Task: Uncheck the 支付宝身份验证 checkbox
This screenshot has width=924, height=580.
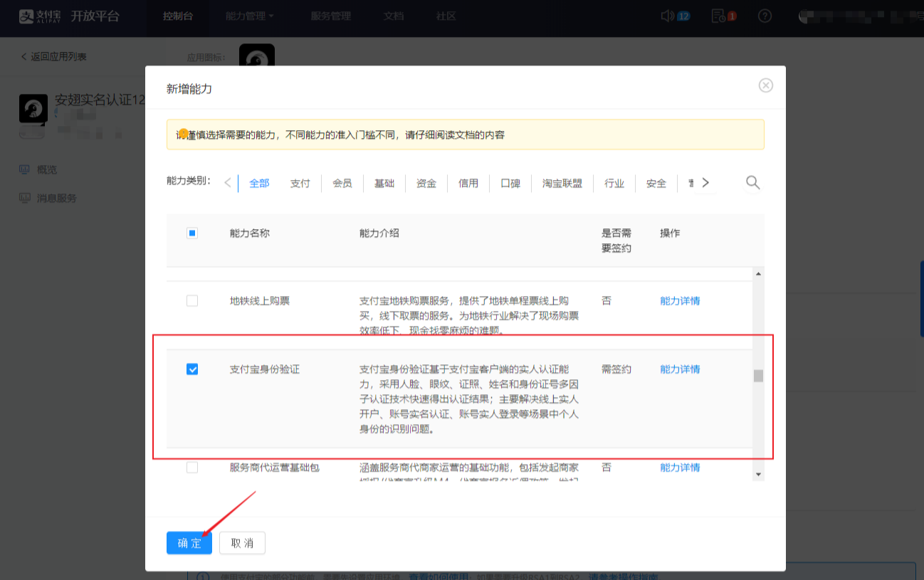Action: coord(192,369)
